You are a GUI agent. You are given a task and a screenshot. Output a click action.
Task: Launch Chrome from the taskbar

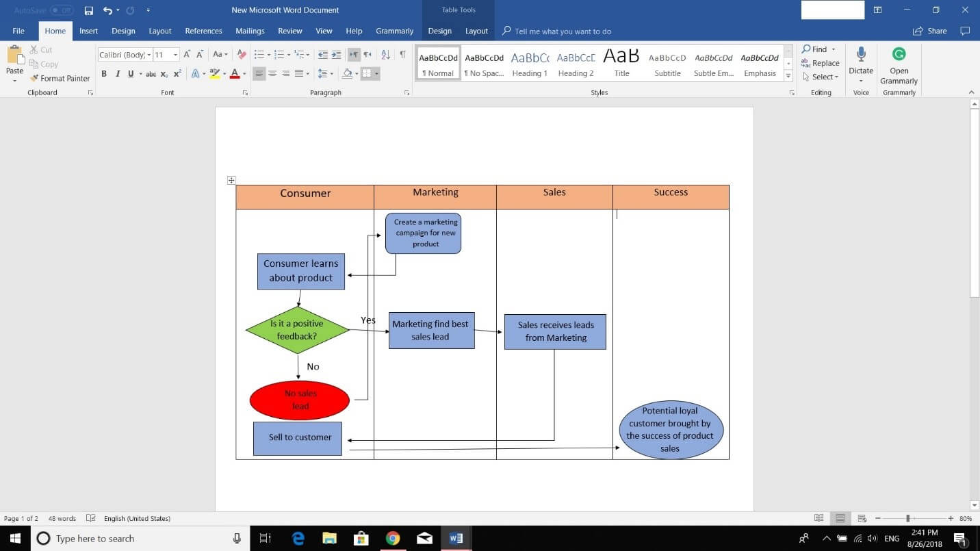coord(393,539)
